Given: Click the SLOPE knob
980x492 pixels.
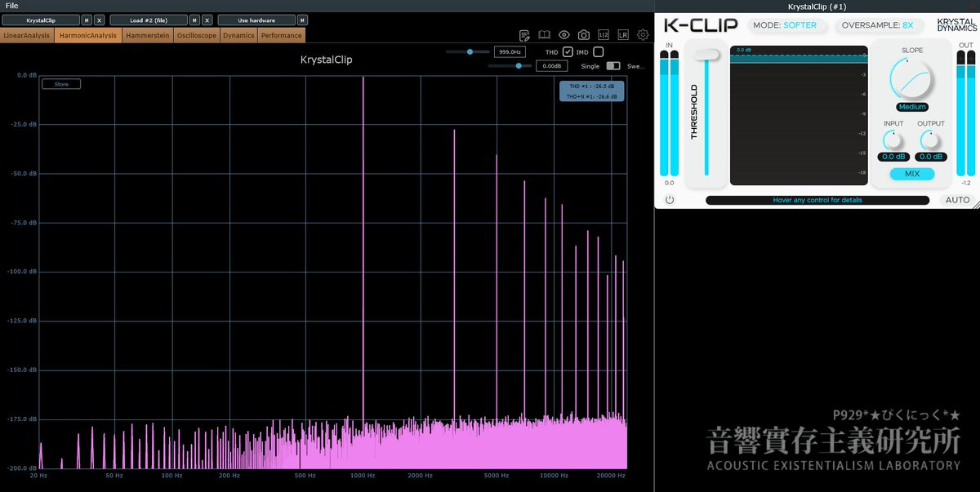Looking at the screenshot, I should (912, 79).
